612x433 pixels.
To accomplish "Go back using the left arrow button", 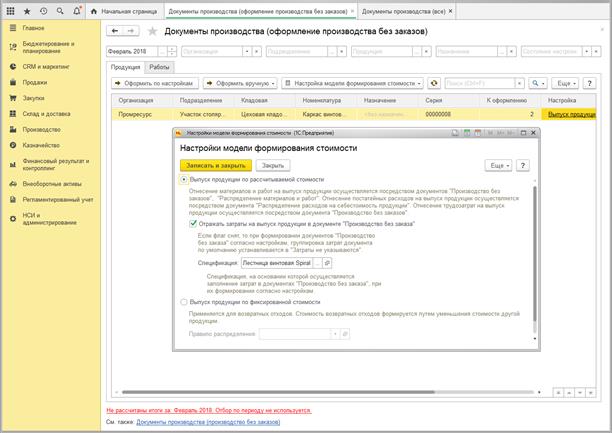I will (113, 31).
